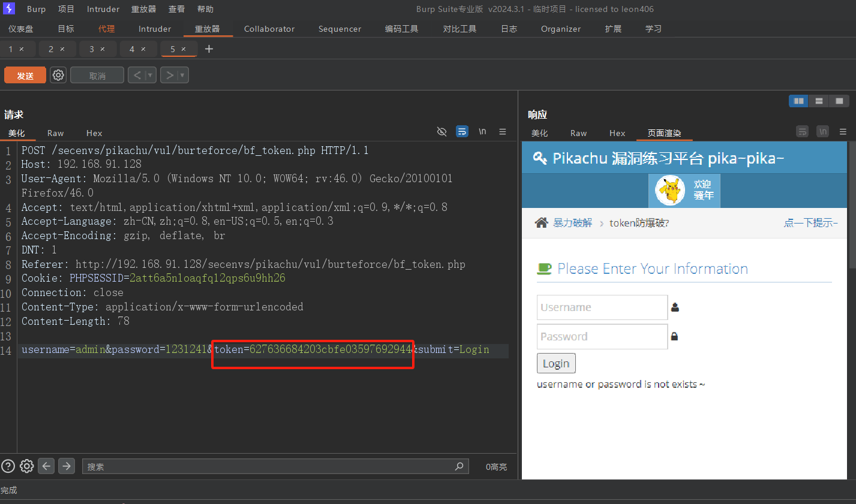Open the Intruder menu in menu bar
This screenshot has width=856, height=504.
tap(103, 9)
